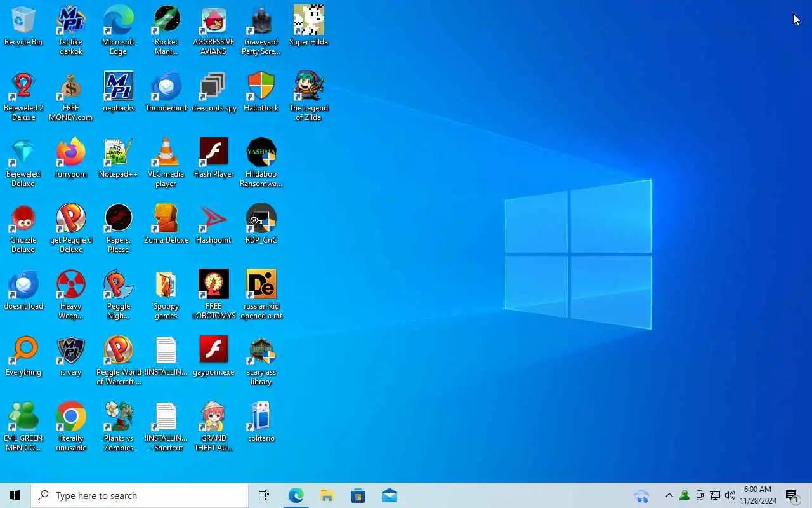Click the Flash Player labeled shortcut
The height and width of the screenshot is (508, 812).
[x=214, y=159]
